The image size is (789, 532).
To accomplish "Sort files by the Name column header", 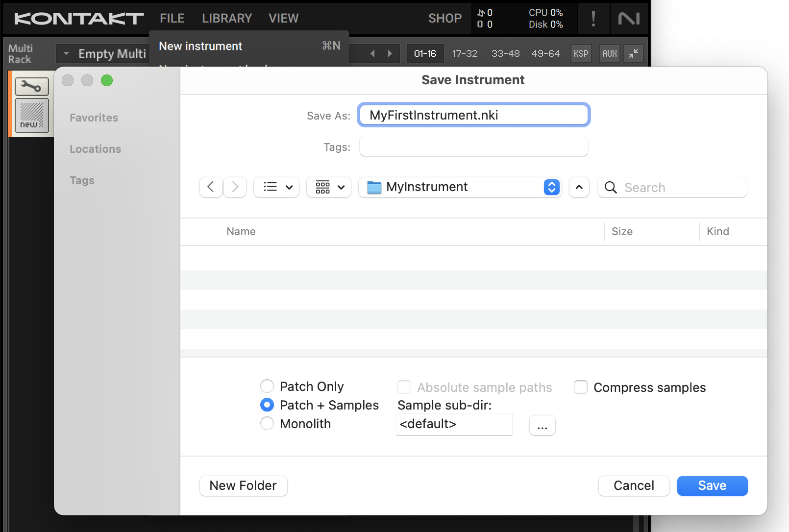I will 241,231.
